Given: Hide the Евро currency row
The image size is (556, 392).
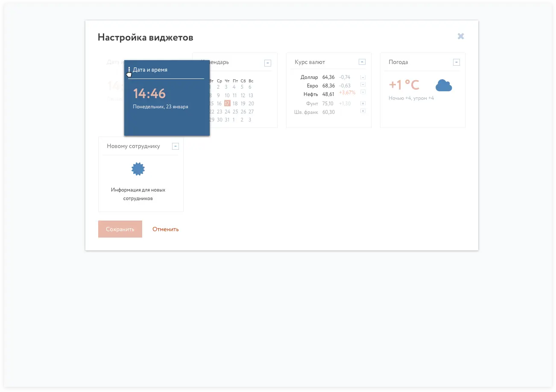Looking at the screenshot, I should (x=363, y=84).
